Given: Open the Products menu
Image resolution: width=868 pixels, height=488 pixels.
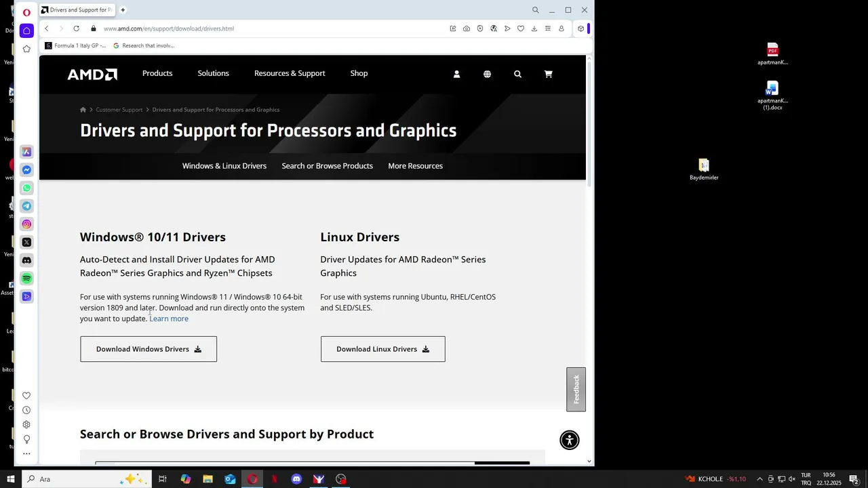Looking at the screenshot, I should (x=157, y=73).
